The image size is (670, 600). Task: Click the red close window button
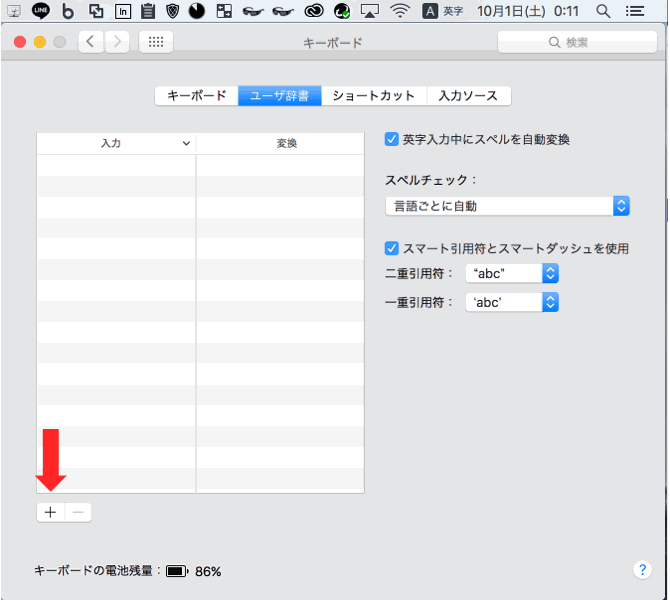click(20, 42)
